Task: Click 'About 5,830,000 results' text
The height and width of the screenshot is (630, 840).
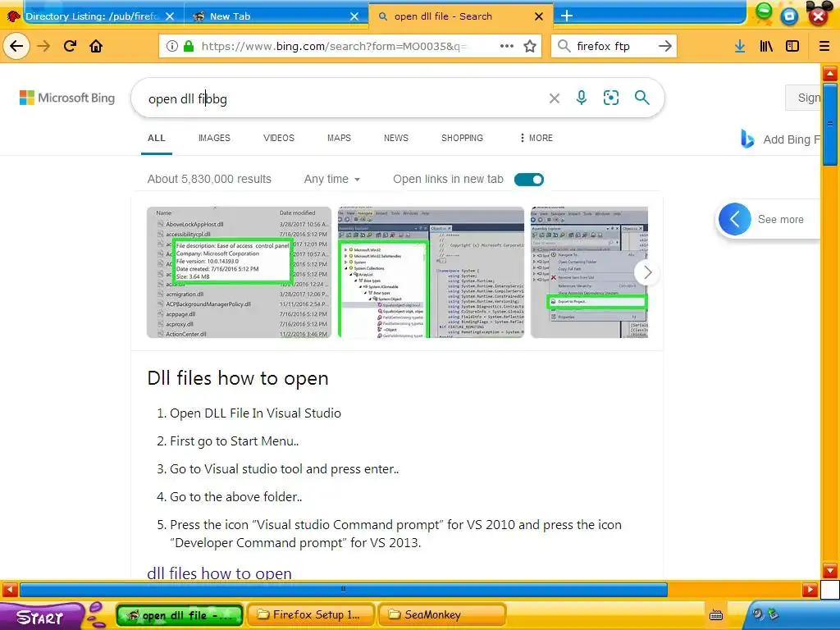Action: click(209, 179)
